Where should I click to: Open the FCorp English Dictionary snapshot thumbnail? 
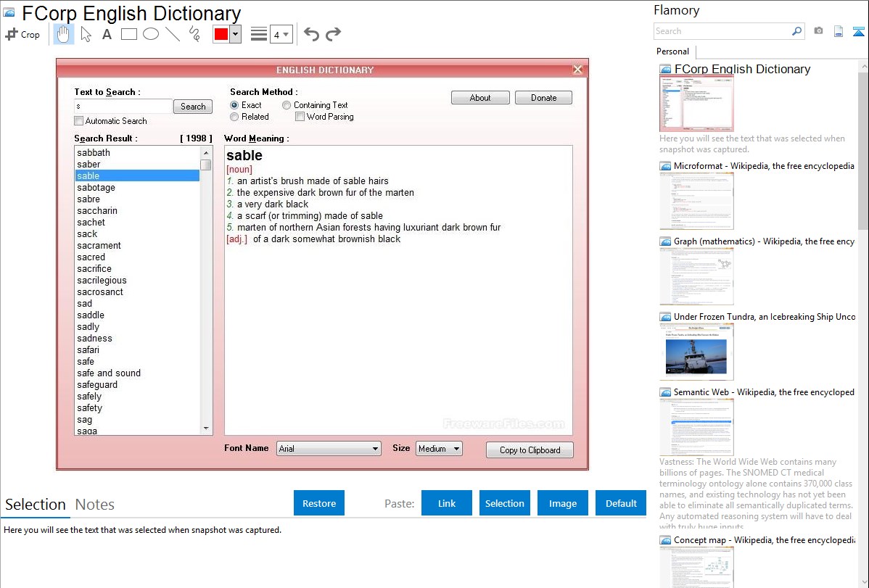696,104
